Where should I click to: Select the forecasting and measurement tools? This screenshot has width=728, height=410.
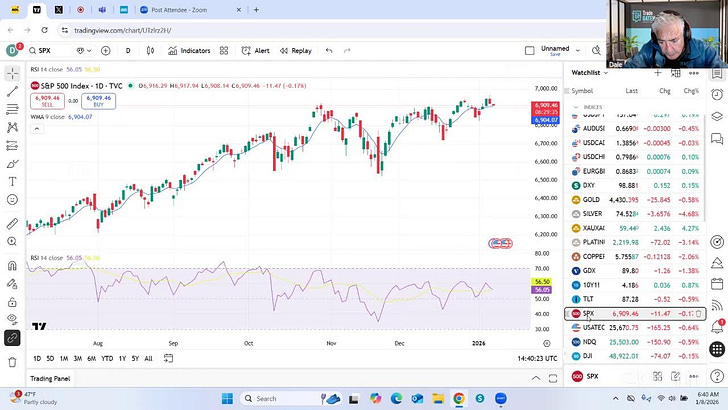click(13, 145)
